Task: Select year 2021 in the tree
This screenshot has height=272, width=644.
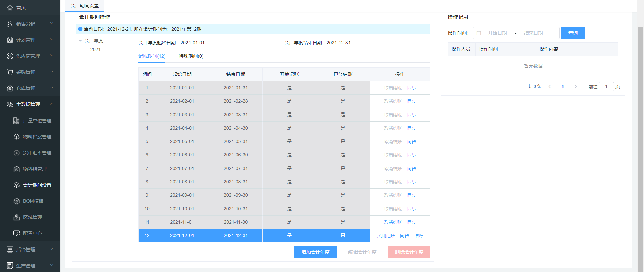Action: tap(95, 49)
